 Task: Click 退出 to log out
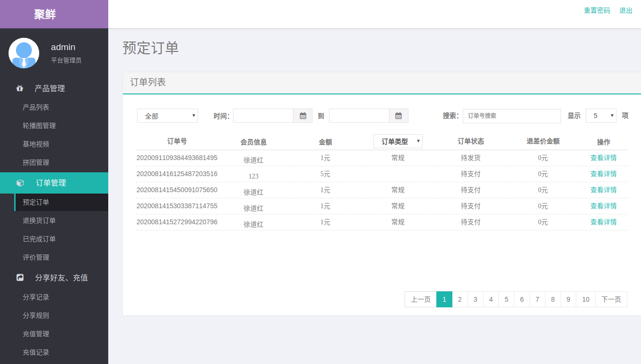click(625, 10)
